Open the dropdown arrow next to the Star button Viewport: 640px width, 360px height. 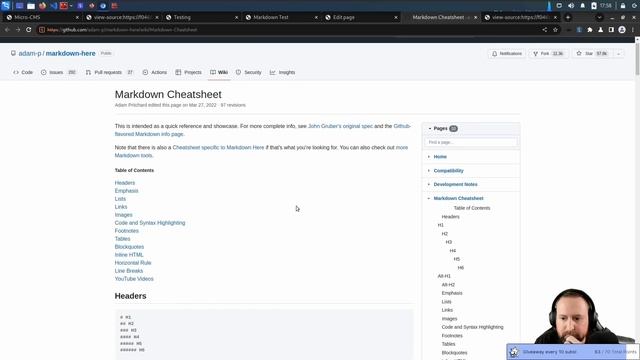(x=618, y=53)
